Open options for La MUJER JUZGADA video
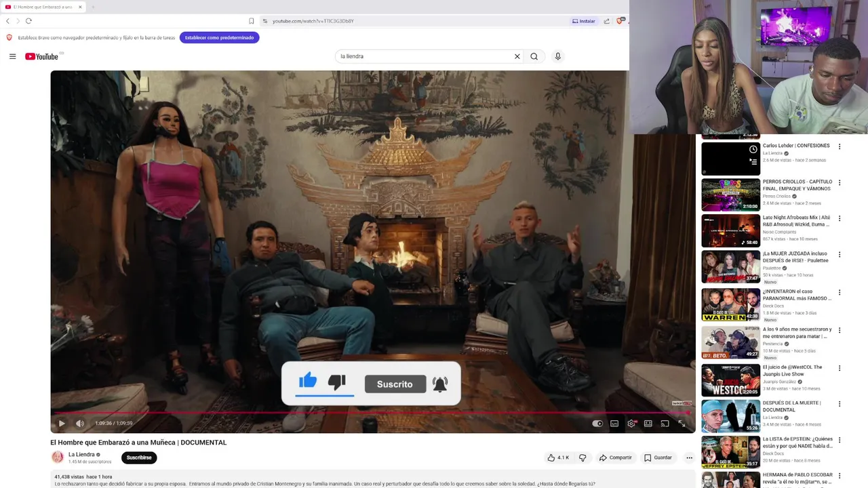Image resolution: width=868 pixels, height=488 pixels. coord(840,254)
